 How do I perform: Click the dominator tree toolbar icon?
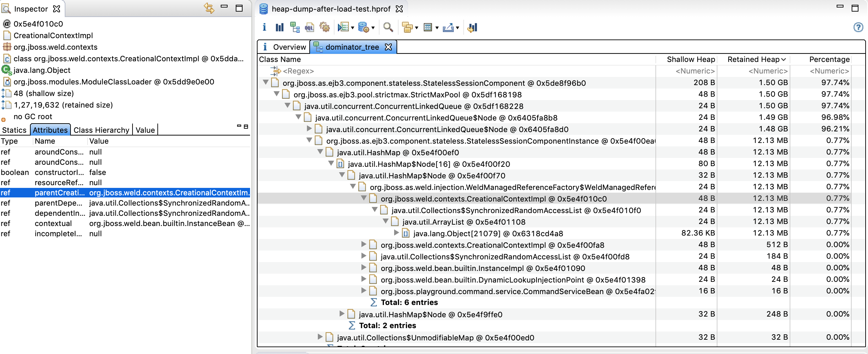click(295, 27)
